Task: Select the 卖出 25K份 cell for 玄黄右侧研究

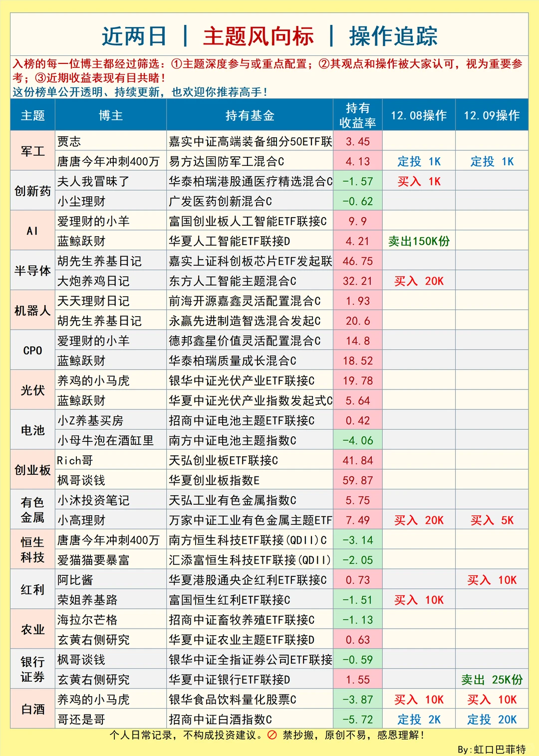Action: point(491,679)
